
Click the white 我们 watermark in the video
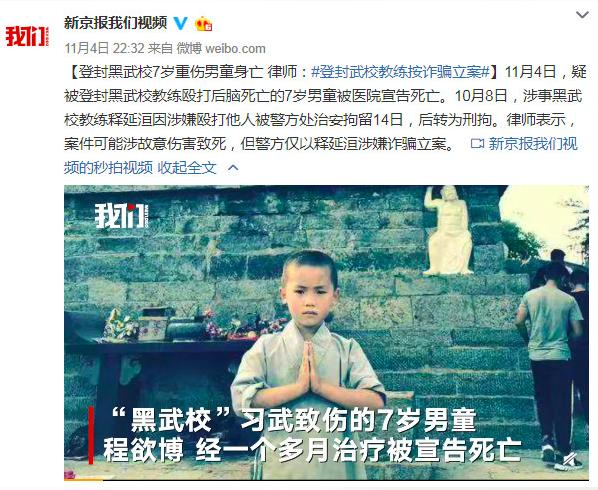121,216
